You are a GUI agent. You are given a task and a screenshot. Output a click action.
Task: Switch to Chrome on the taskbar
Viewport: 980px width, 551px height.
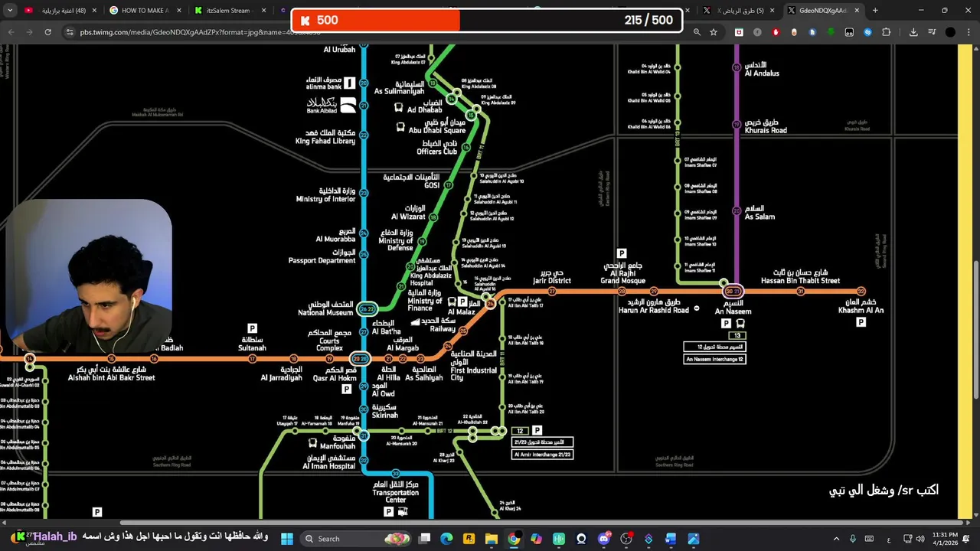point(514,539)
